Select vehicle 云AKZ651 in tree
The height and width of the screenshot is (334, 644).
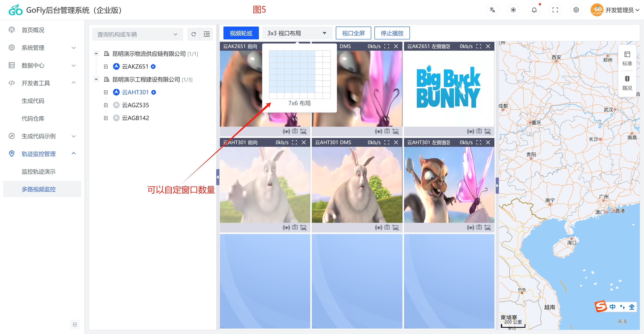[x=135, y=66]
